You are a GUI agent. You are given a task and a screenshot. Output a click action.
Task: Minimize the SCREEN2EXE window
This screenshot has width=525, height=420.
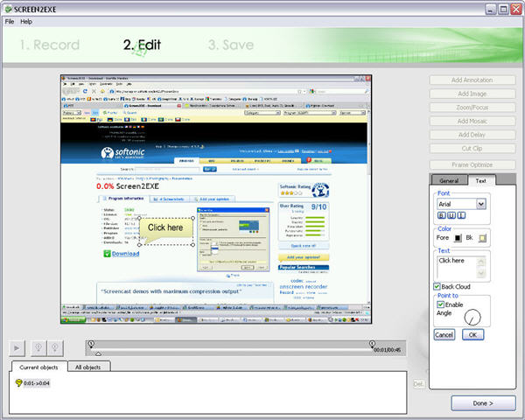pos(491,9)
